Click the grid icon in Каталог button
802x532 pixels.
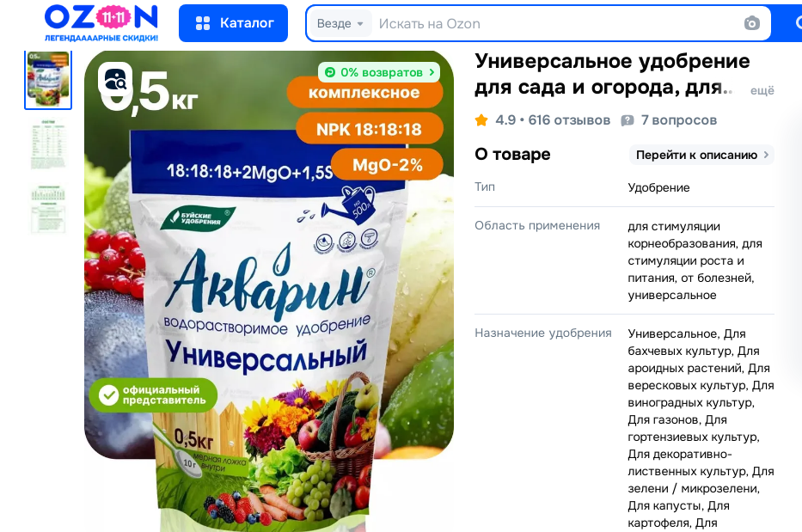(x=203, y=23)
